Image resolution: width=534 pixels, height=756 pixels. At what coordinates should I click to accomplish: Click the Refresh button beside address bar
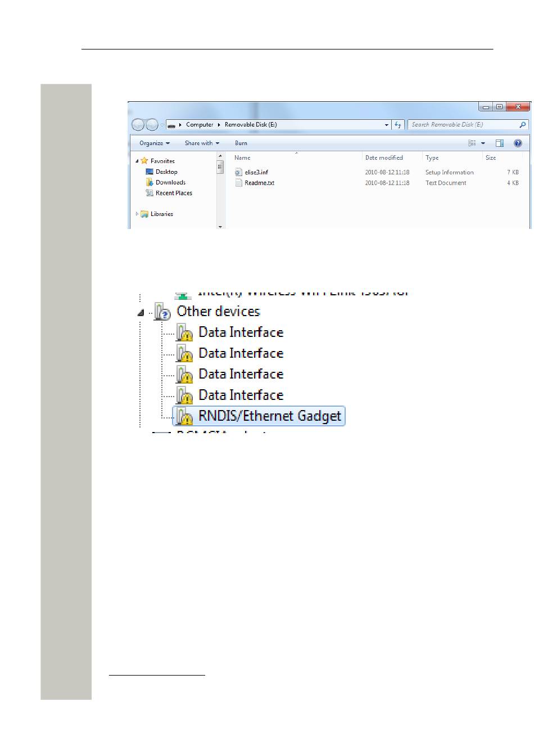[x=398, y=125]
